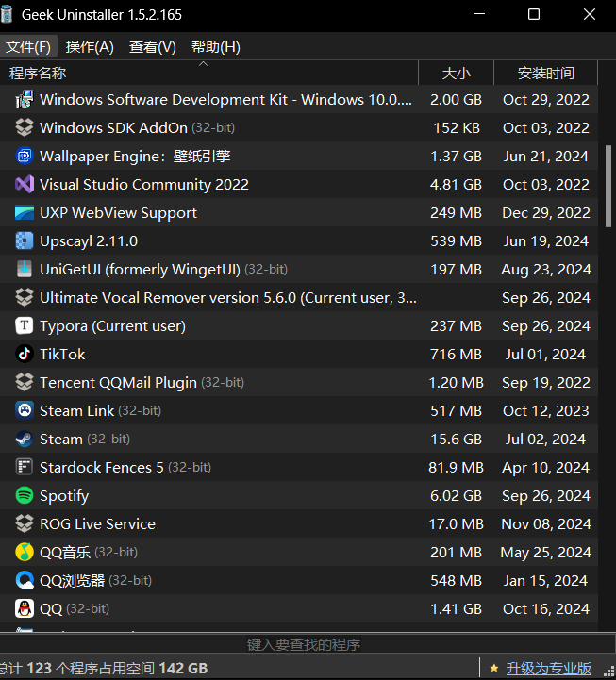Viewport: 616px width, 680px height.
Task: Click the Geek Uninstaller title bar icon
Action: coord(6,14)
